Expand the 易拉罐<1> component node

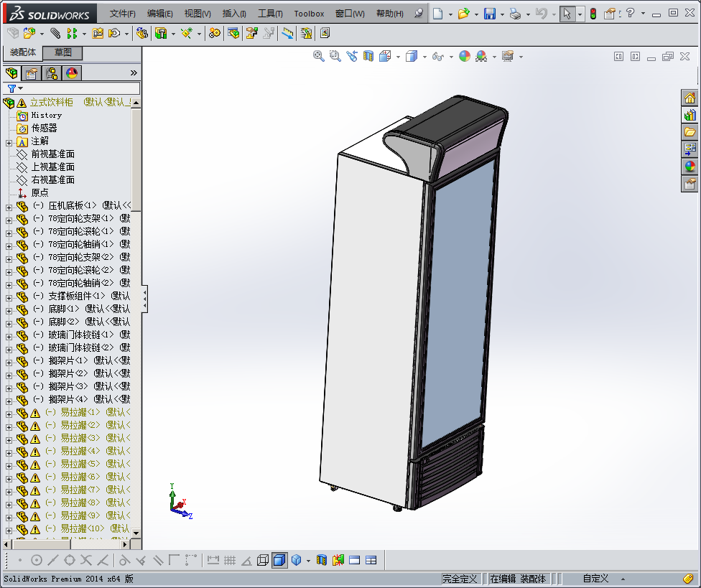[x=9, y=414]
